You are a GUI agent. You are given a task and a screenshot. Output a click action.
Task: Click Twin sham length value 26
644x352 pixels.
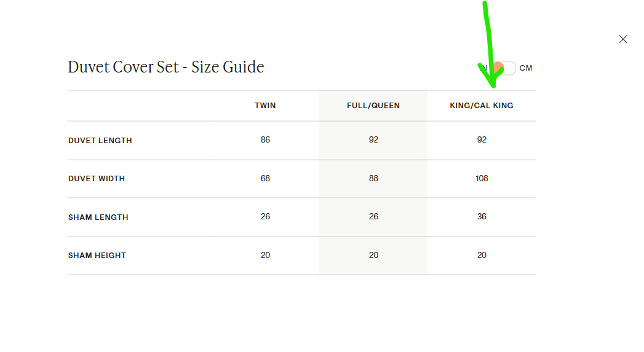[x=265, y=217]
